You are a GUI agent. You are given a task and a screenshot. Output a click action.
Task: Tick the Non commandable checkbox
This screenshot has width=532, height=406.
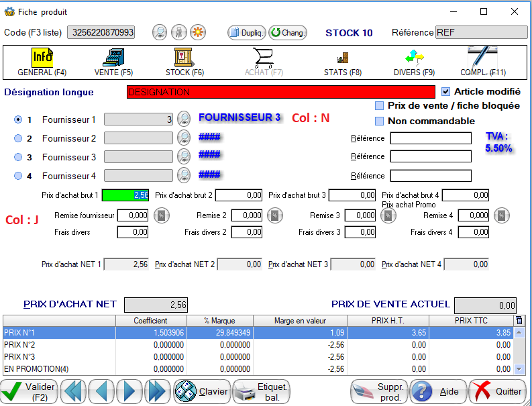380,121
